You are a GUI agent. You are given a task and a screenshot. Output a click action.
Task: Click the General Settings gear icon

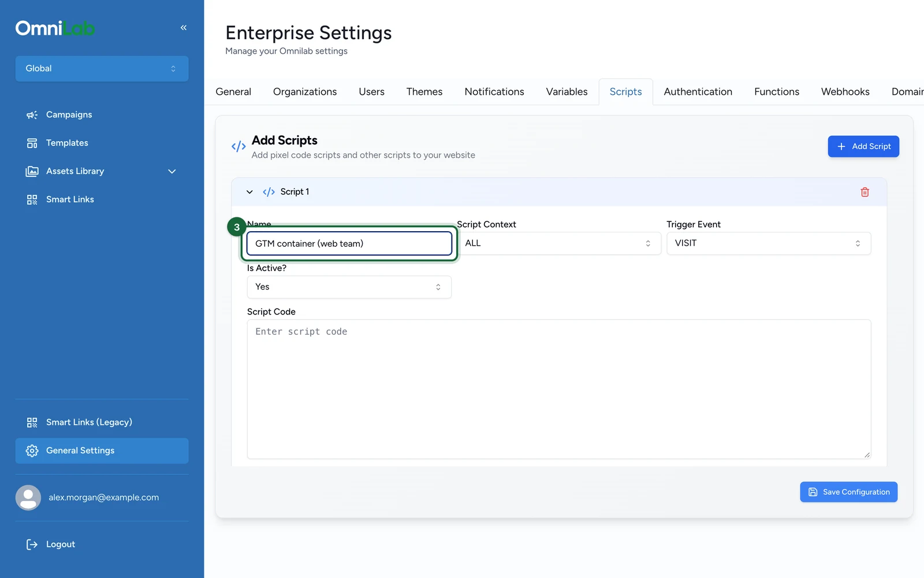pos(32,451)
